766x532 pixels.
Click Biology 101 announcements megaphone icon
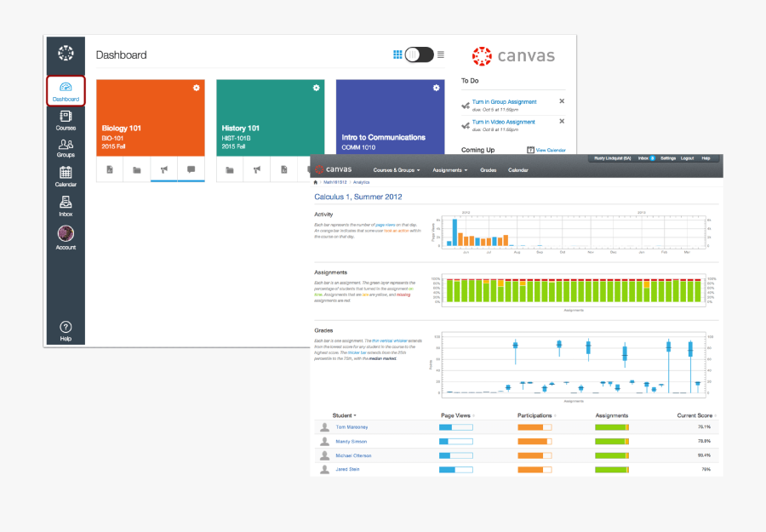[163, 169]
